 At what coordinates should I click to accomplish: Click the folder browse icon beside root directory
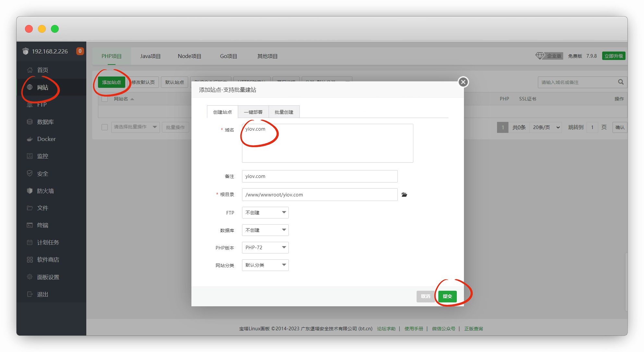pos(404,195)
